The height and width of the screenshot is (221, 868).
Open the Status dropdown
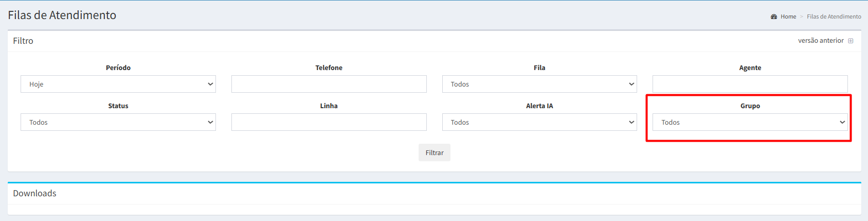coord(118,122)
